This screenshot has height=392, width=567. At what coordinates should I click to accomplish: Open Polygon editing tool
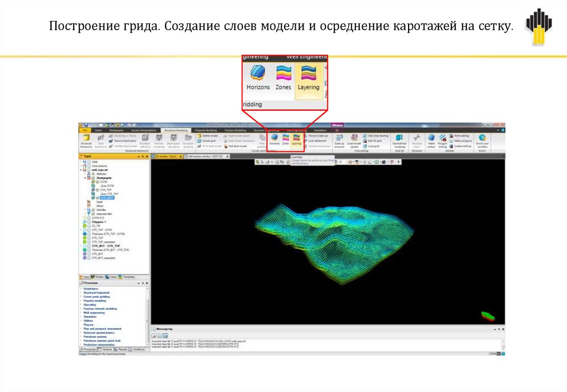(x=442, y=141)
